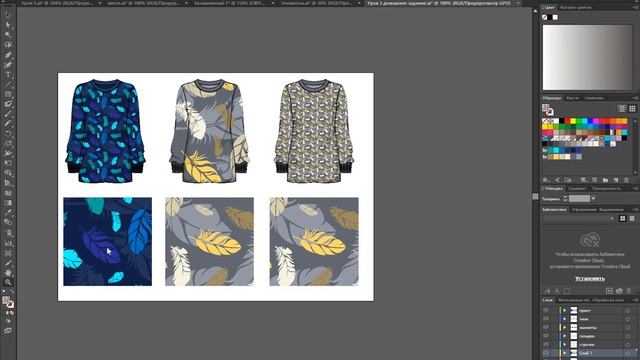Image resolution: width=640 pixels, height=360 pixels.
Task: Switch to the Символы (Symbols) tab
Action: 594,98
